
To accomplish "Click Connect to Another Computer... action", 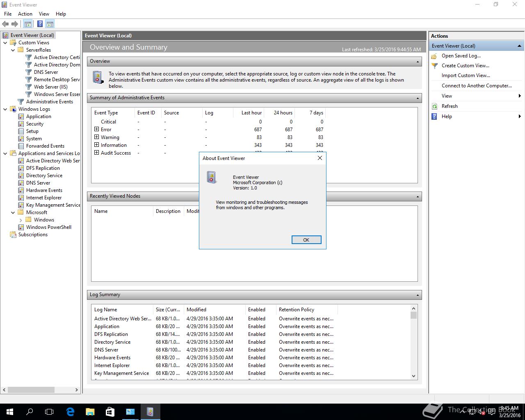I will 477,86.
